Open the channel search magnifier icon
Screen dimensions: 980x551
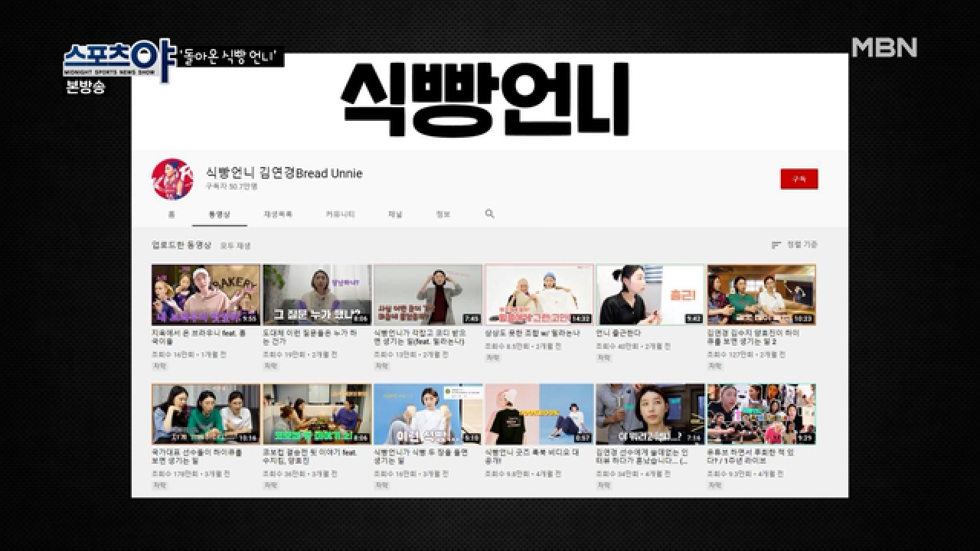click(489, 215)
